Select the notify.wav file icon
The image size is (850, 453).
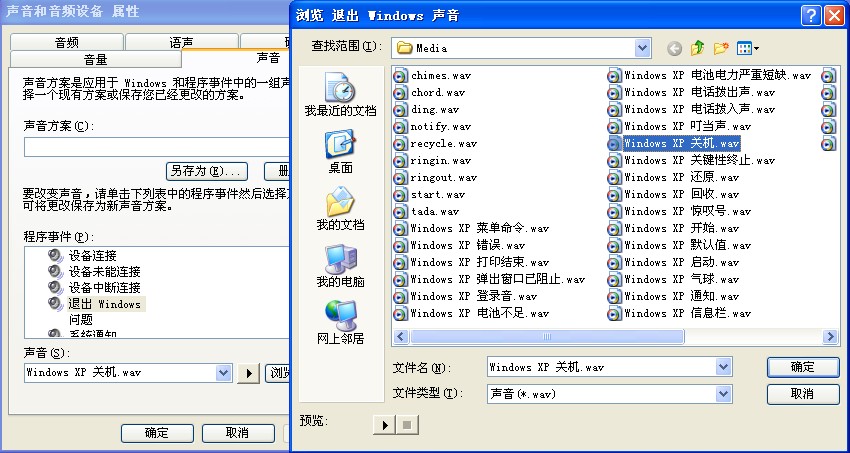[400, 127]
